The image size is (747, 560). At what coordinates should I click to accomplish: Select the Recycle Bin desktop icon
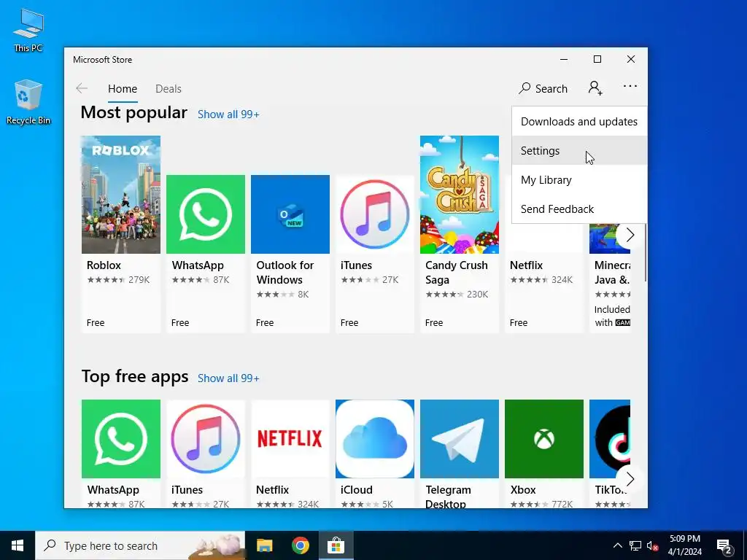pyautogui.click(x=28, y=102)
